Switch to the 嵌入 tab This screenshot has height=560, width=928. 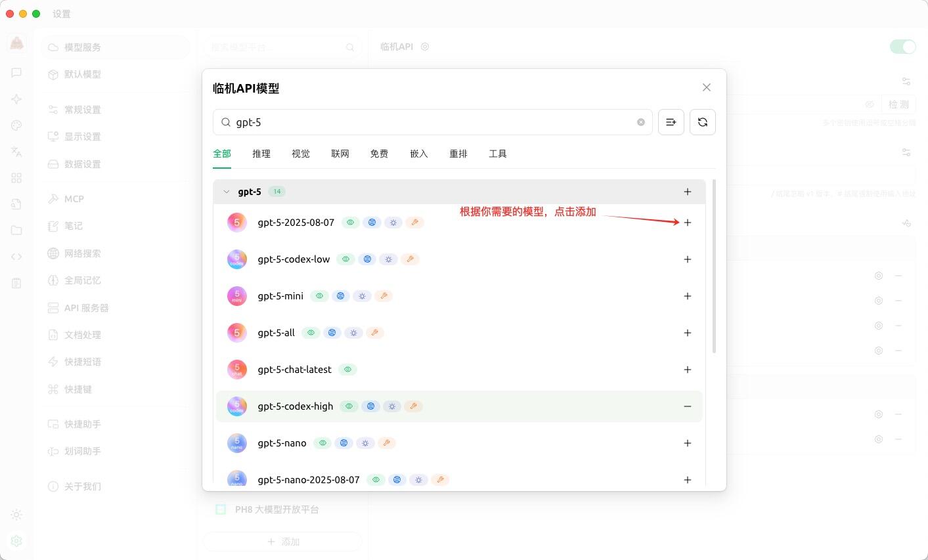[x=419, y=154]
